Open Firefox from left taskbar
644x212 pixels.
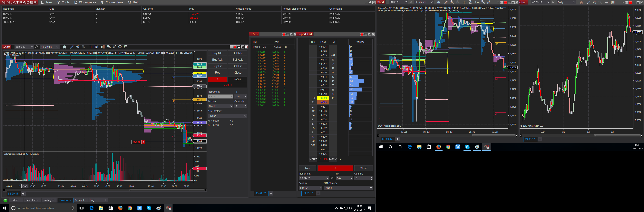(120, 208)
